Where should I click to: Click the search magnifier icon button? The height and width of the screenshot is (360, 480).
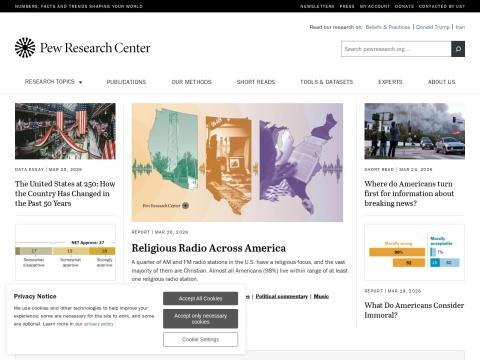458,49
